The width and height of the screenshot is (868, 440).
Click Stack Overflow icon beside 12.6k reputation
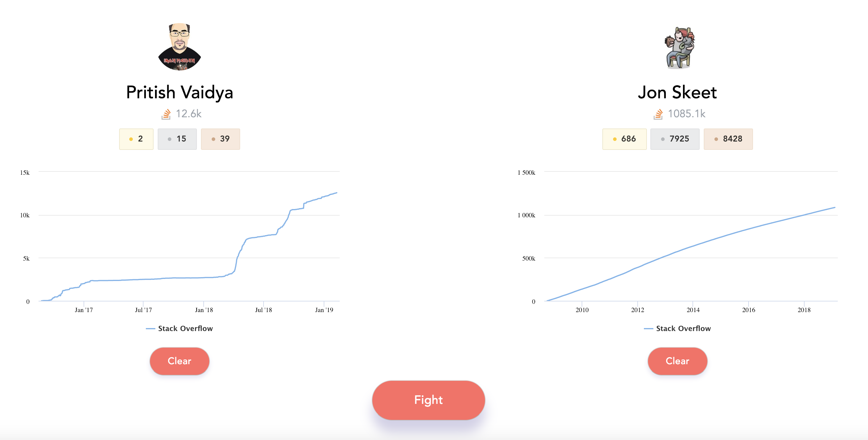pyautogui.click(x=166, y=114)
